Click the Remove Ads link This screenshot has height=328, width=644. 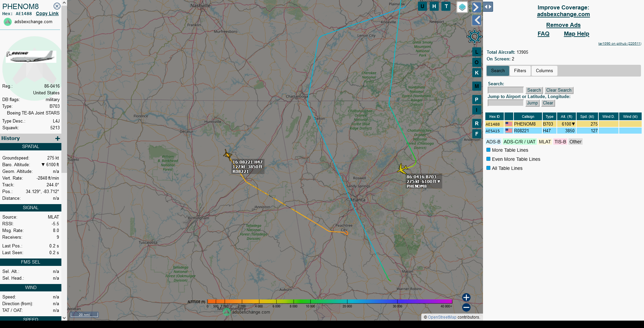[563, 25]
